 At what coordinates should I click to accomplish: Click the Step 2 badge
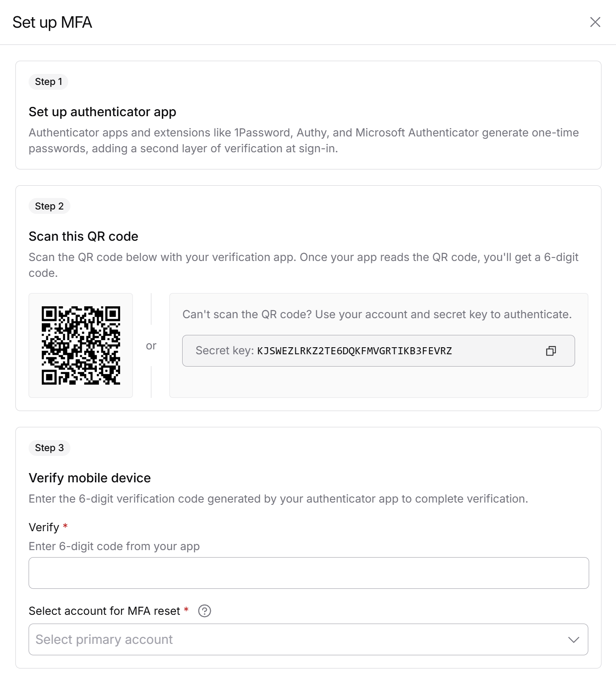49,206
